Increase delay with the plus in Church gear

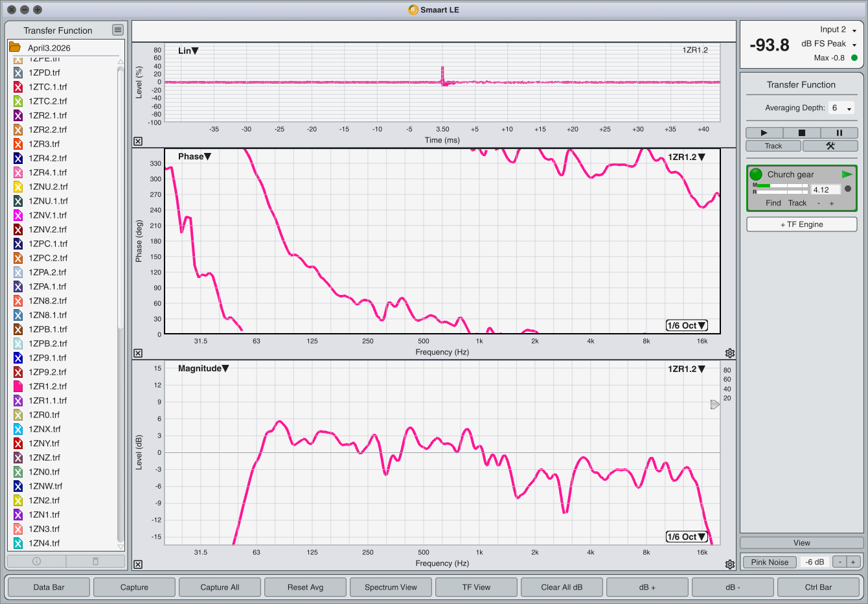[832, 203]
